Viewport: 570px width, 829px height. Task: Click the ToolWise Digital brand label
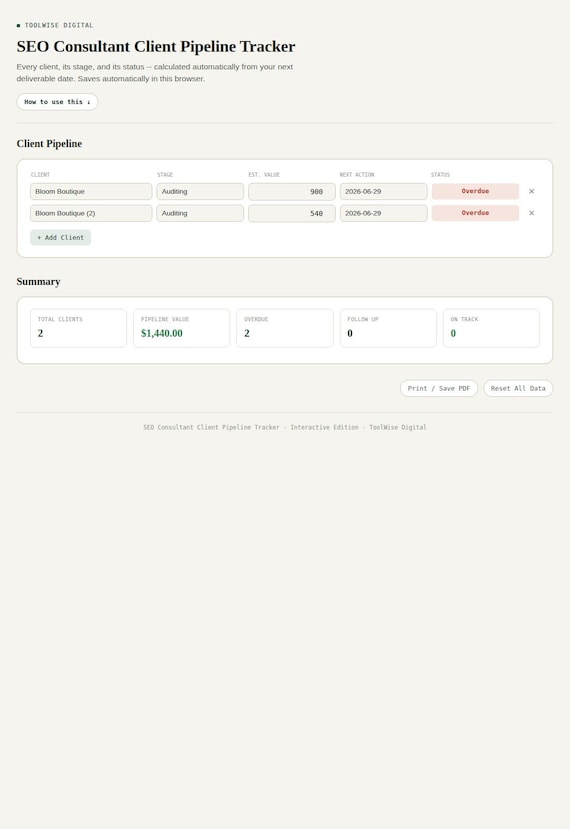tap(59, 25)
